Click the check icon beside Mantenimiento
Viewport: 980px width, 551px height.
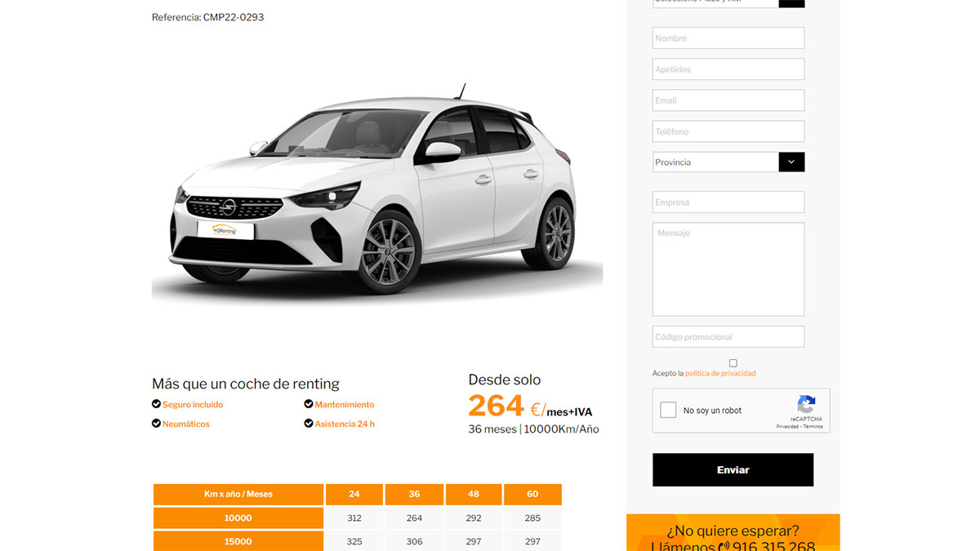(x=309, y=404)
